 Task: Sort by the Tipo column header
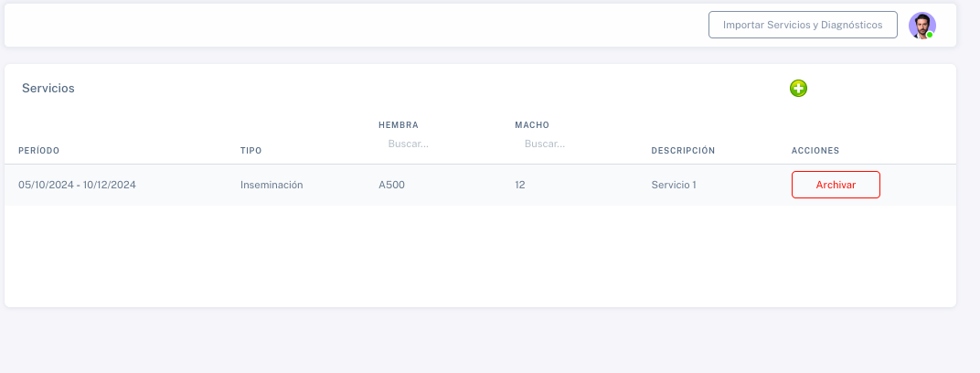251,151
